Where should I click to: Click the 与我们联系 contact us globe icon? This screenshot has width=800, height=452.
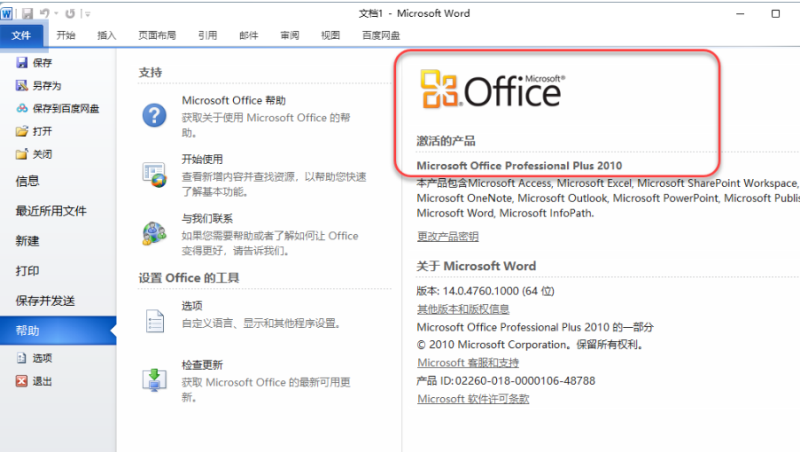[x=154, y=234]
